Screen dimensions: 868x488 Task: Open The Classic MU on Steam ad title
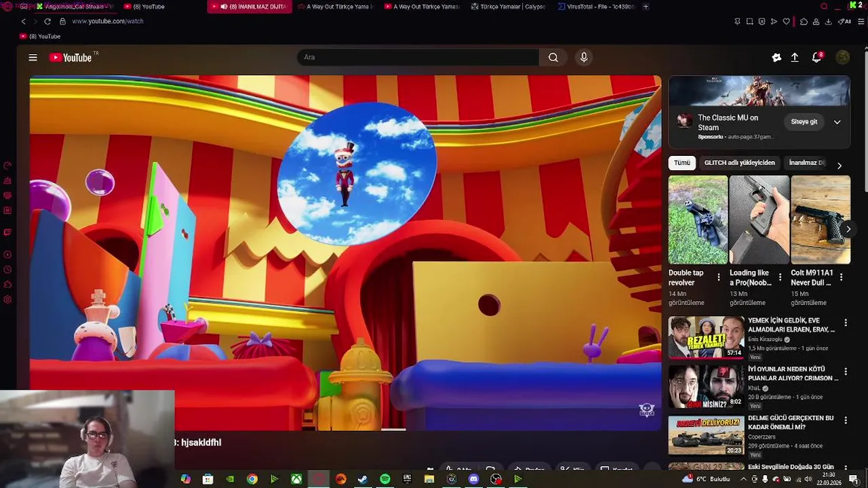click(x=728, y=123)
